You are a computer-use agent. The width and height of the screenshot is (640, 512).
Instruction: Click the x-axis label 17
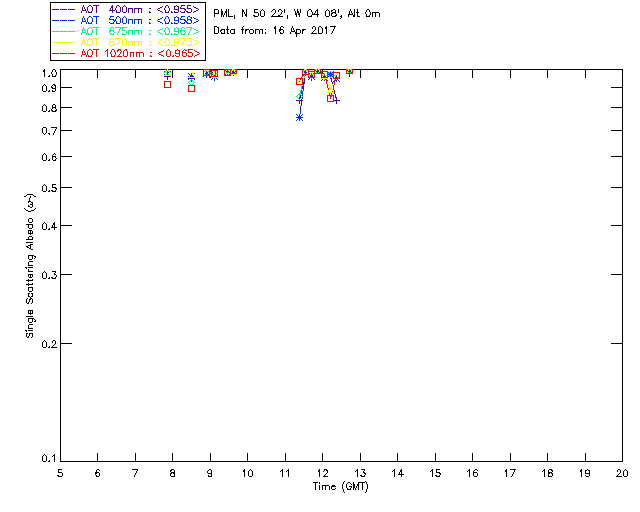pyautogui.click(x=510, y=473)
